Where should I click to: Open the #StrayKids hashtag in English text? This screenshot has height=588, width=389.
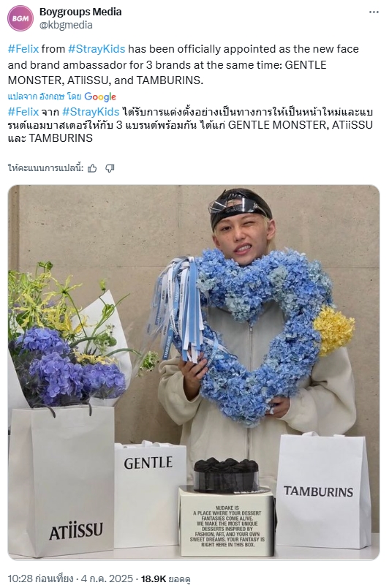(x=97, y=49)
